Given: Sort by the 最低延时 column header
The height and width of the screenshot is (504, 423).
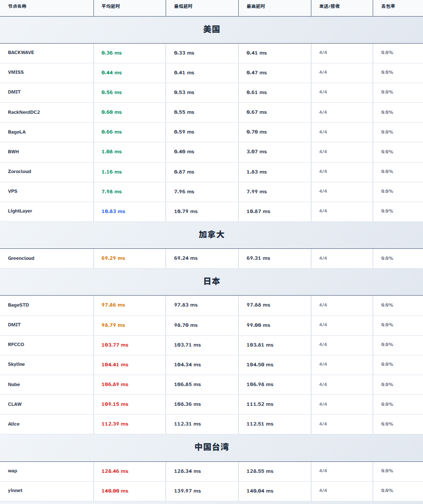Looking at the screenshot, I should (183, 6).
